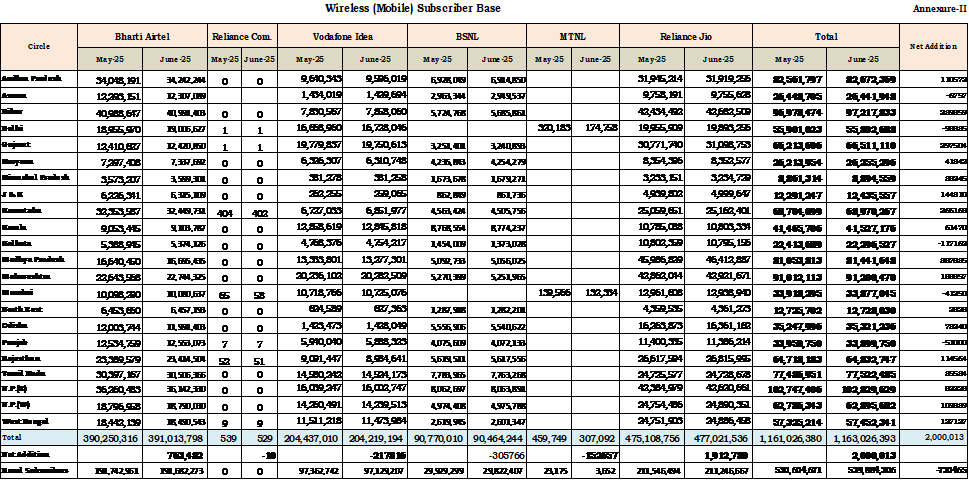This screenshot has height=480, width=969.
Task: Select Reliance Com. cell '404'
Action: coord(224,212)
